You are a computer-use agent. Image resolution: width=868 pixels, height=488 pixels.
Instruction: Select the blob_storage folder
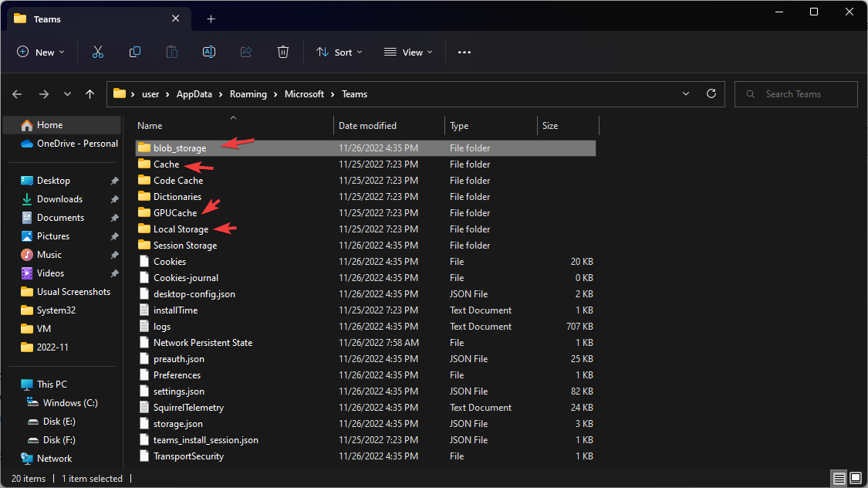pyautogui.click(x=366, y=148)
